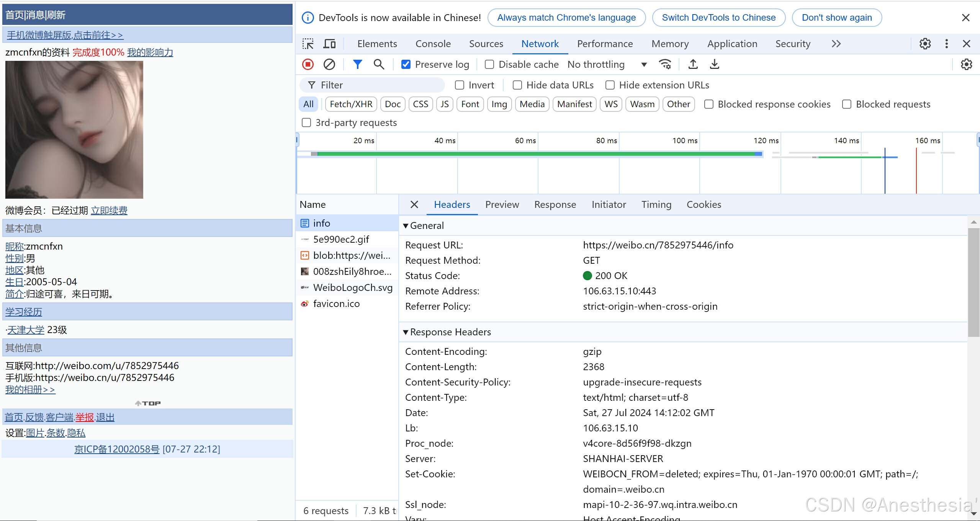Close the request details pane
The image size is (980, 521).
click(414, 204)
